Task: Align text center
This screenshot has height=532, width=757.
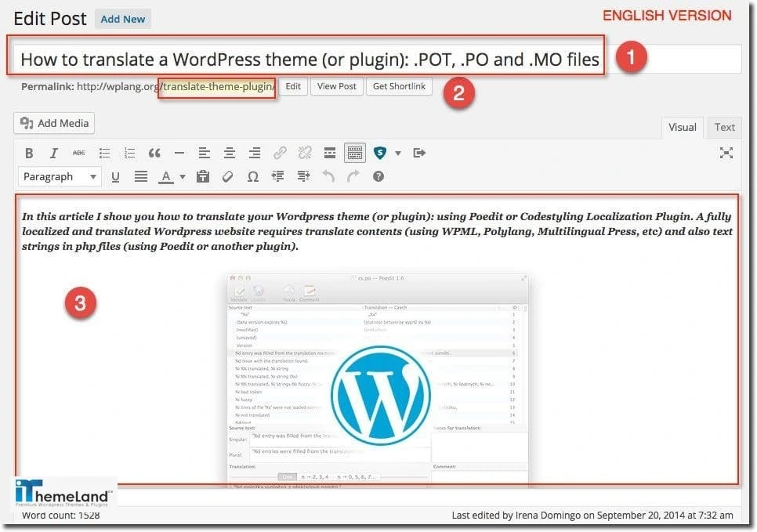Action: coord(230,153)
